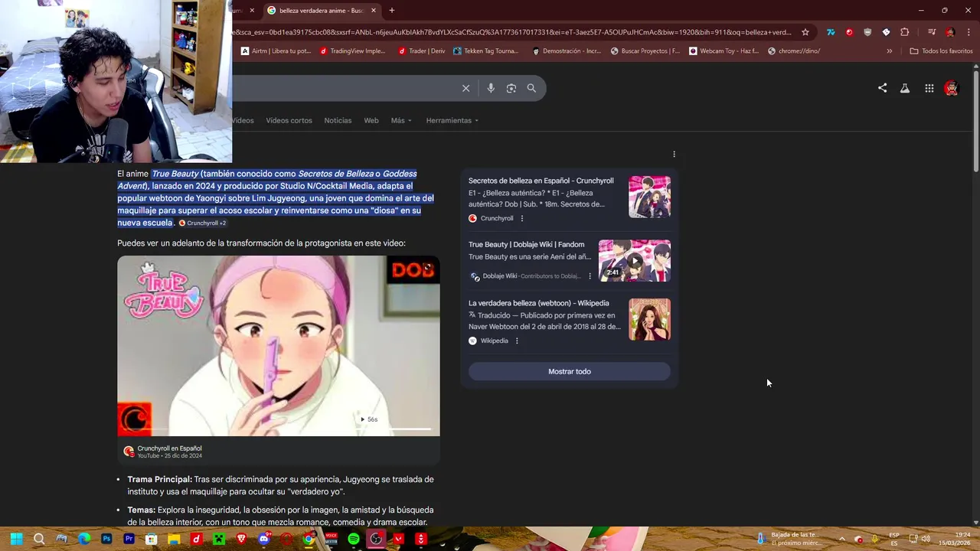Open Microsoft Edge from the taskbar

(84, 539)
